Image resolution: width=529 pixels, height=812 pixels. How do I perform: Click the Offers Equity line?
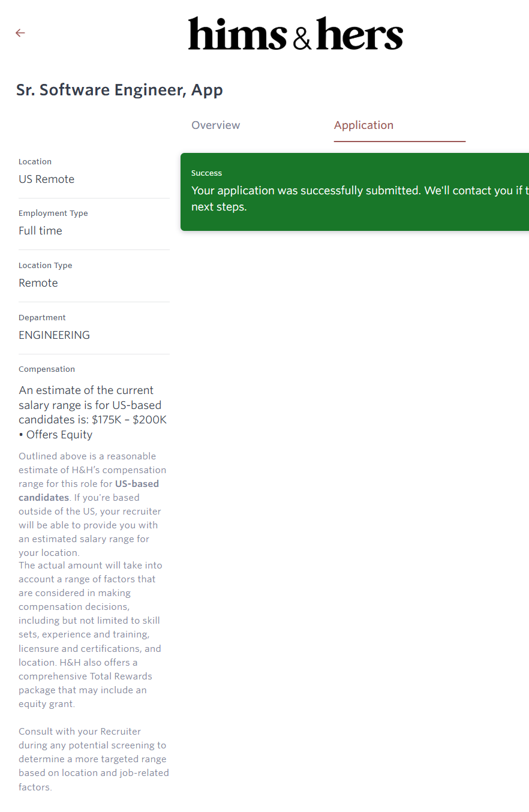pyautogui.click(x=56, y=435)
